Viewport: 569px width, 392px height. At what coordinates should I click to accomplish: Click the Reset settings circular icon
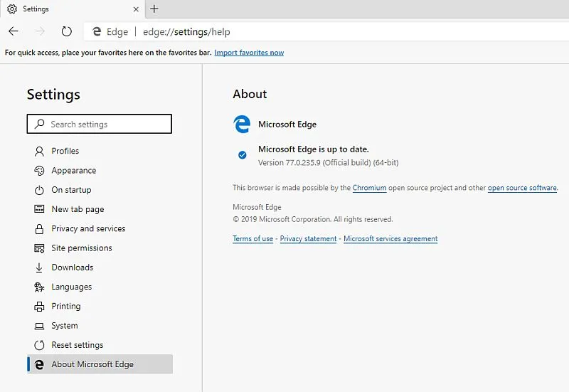39,345
